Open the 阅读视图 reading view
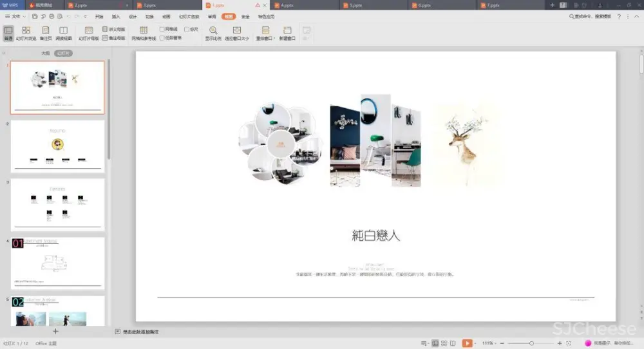This screenshot has height=349, width=644. [64, 33]
